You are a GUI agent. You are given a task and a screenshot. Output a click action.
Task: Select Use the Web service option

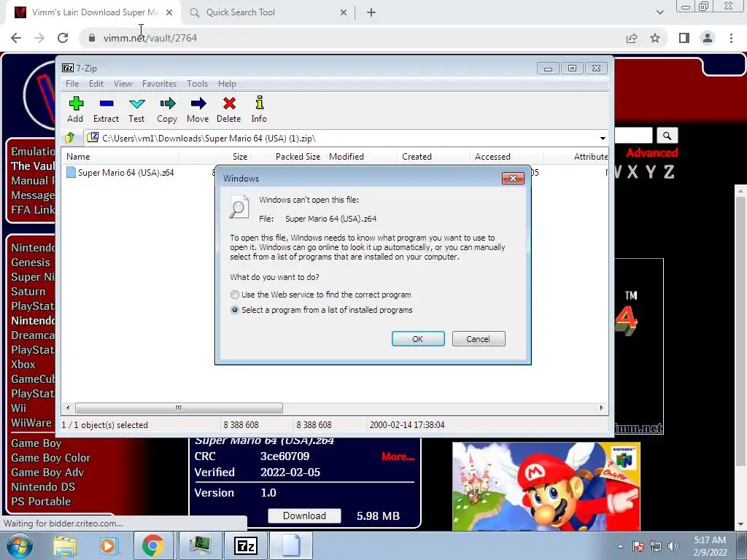click(x=235, y=295)
